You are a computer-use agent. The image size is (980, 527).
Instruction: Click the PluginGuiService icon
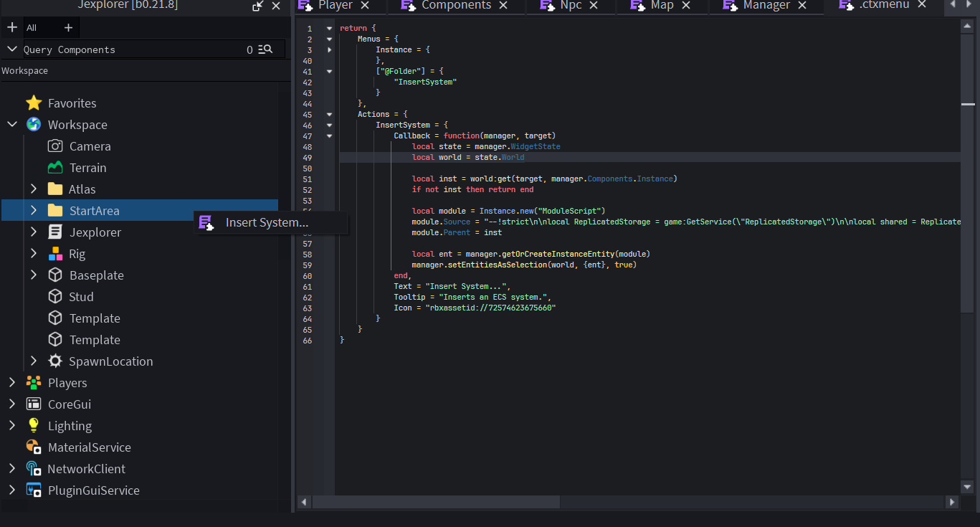click(34, 490)
